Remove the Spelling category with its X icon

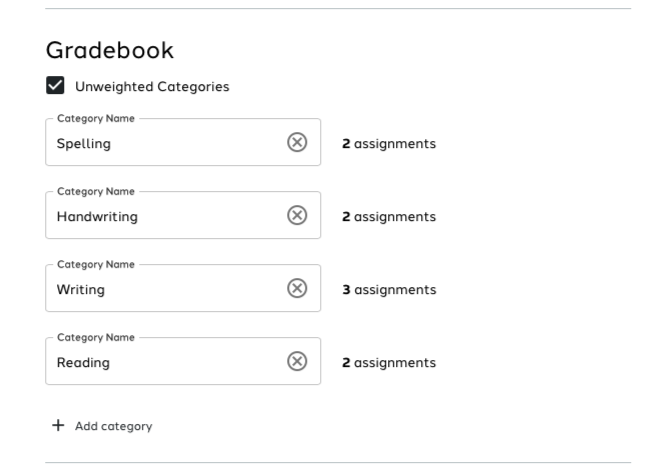pos(297,142)
